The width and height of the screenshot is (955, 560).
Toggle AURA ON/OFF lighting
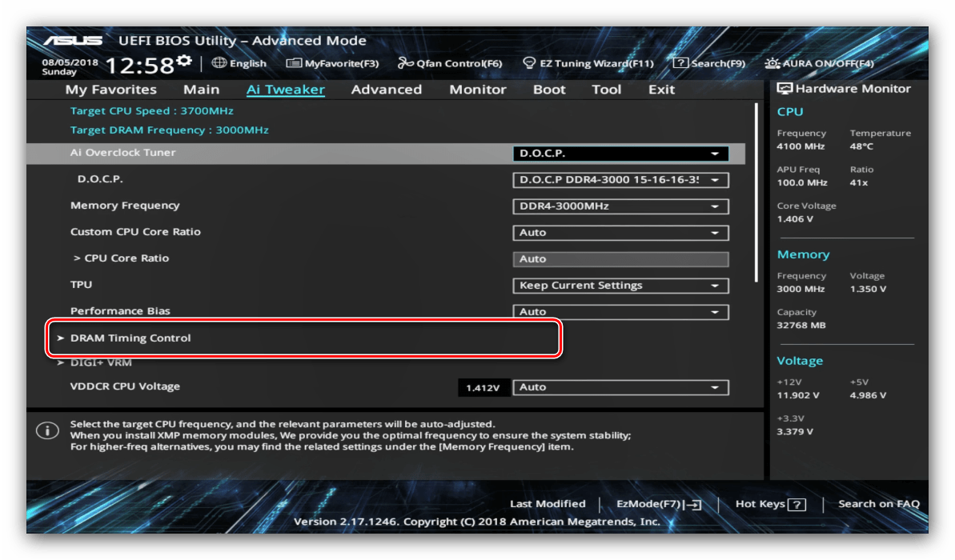point(772,63)
